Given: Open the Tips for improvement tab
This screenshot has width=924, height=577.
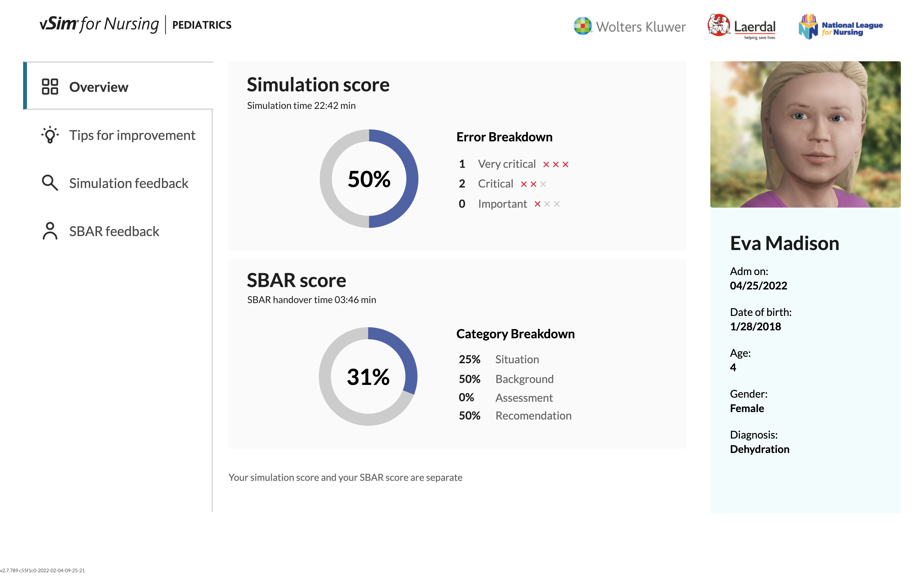Looking at the screenshot, I should click(132, 135).
